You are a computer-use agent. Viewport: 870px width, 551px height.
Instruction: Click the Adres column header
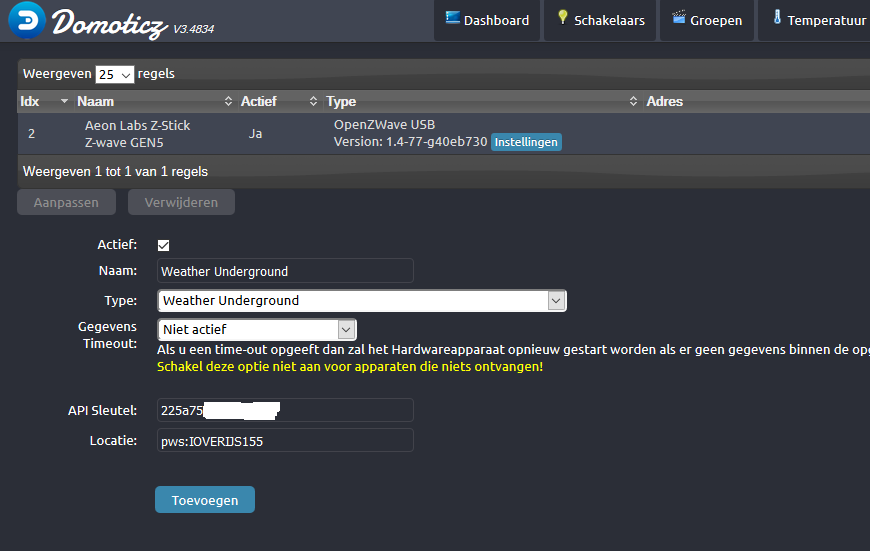tap(665, 102)
